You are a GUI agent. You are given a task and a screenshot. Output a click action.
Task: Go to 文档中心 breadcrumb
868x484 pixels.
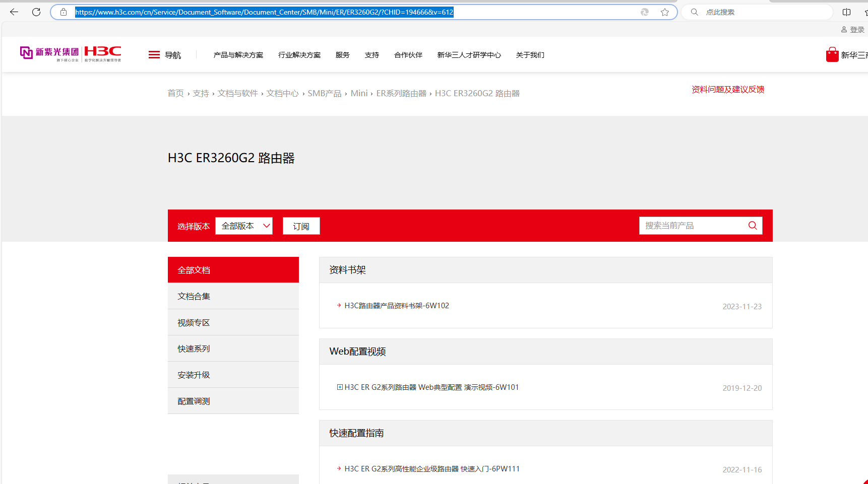point(283,93)
